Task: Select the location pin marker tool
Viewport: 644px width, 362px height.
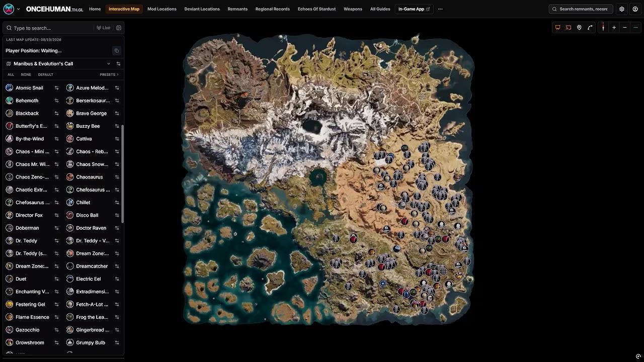Action: pos(579,28)
